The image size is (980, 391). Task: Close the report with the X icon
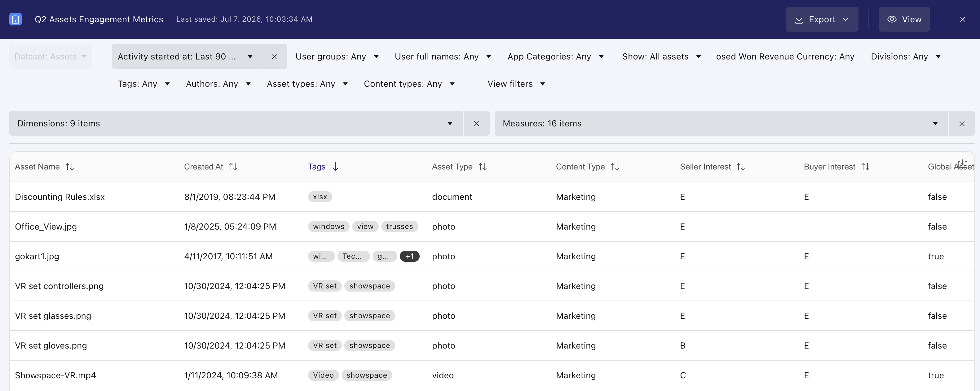(x=962, y=19)
